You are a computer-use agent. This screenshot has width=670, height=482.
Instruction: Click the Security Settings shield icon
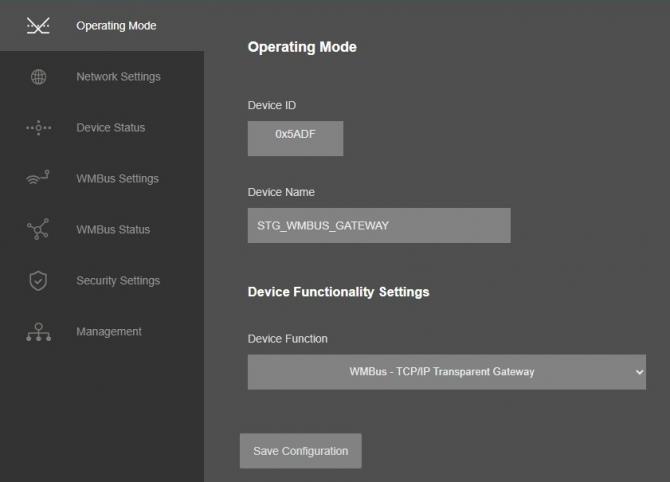click(38, 281)
